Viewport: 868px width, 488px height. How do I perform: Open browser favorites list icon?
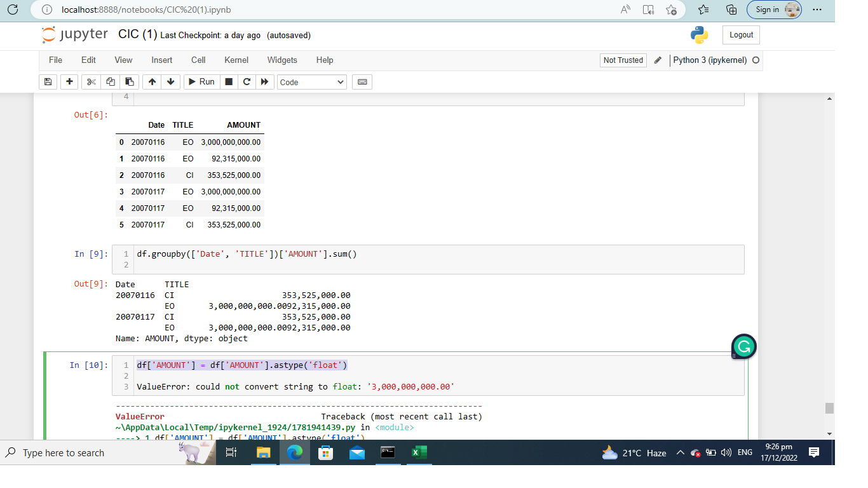[703, 10]
